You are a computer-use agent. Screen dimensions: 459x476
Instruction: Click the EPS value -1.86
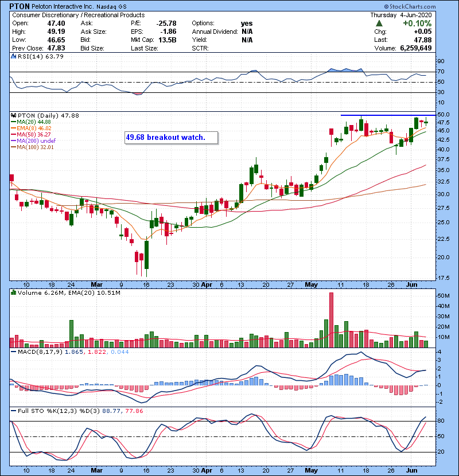click(168, 32)
